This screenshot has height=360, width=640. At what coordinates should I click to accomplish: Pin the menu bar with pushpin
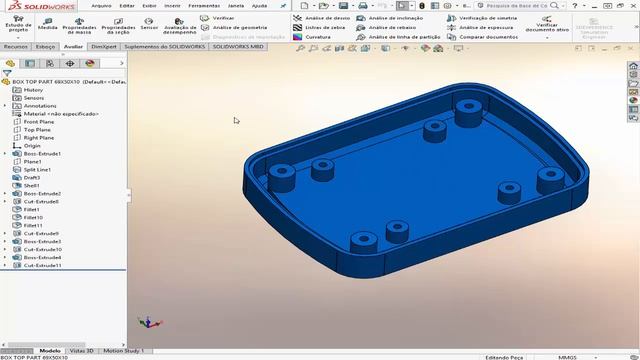[283, 6]
